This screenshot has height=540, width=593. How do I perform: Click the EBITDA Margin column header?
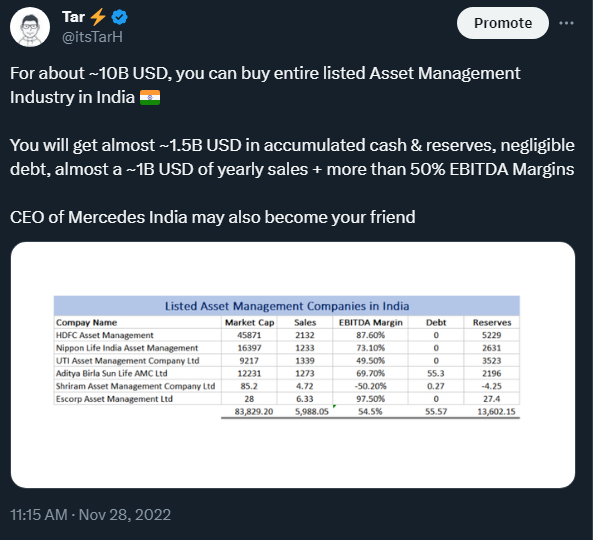371,323
